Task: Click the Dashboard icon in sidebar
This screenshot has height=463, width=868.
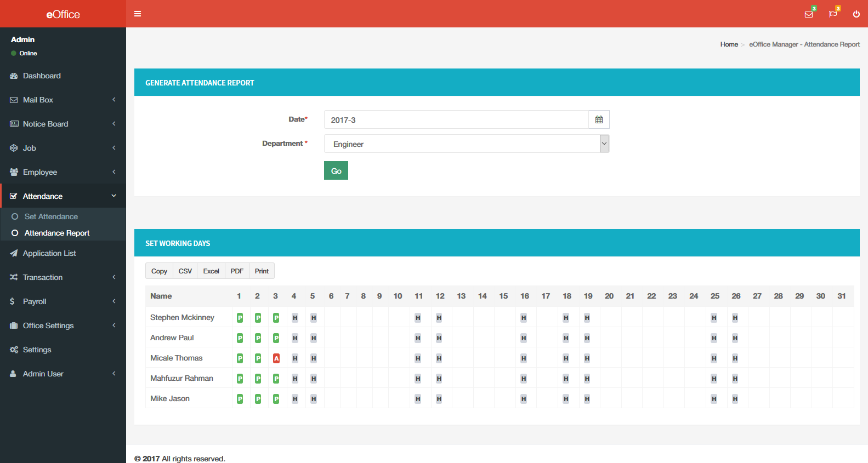Action: click(x=14, y=76)
